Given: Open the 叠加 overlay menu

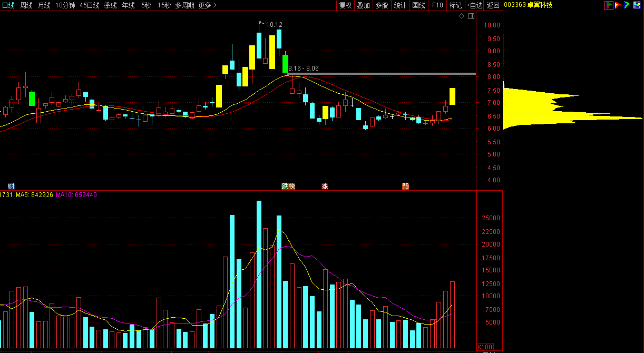Looking at the screenshot, I should coord(363,5).
